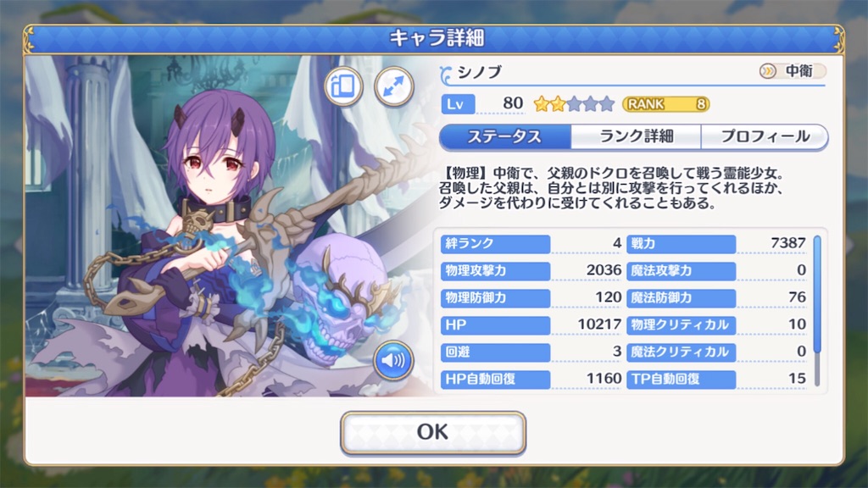Screen dimensions: 868x488
Task: Click the fifth grey star
Action: point(607,104)
